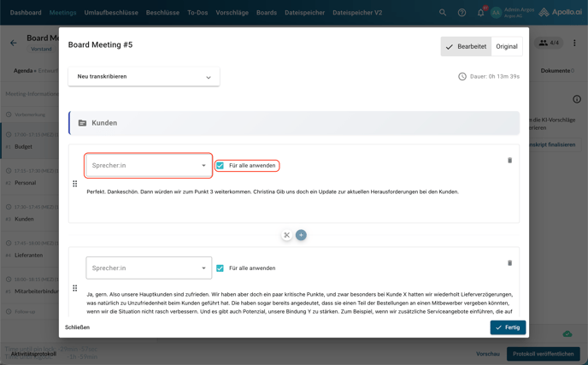Click the X icon between transcript segments
Image resolution: width=588 pixels, height=365 pixels.
(x=287, y=235)
